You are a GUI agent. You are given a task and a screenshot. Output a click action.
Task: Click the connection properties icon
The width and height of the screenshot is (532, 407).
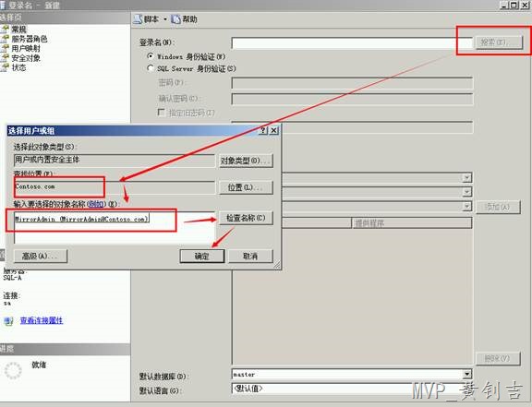(8, 321)
